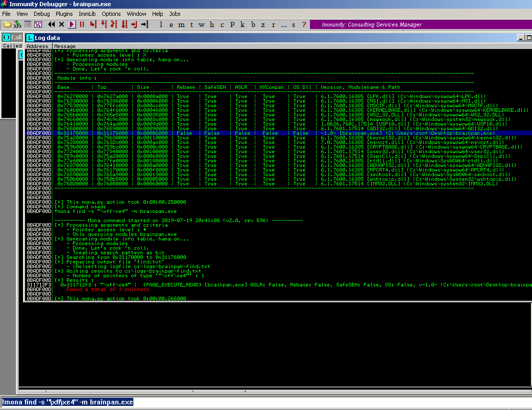Click the red 'Found a total of 1 pointers' line

click(x=108, y=290)
